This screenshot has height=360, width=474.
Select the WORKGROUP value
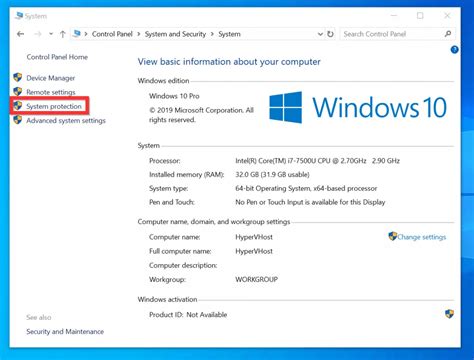pos(256,279)
